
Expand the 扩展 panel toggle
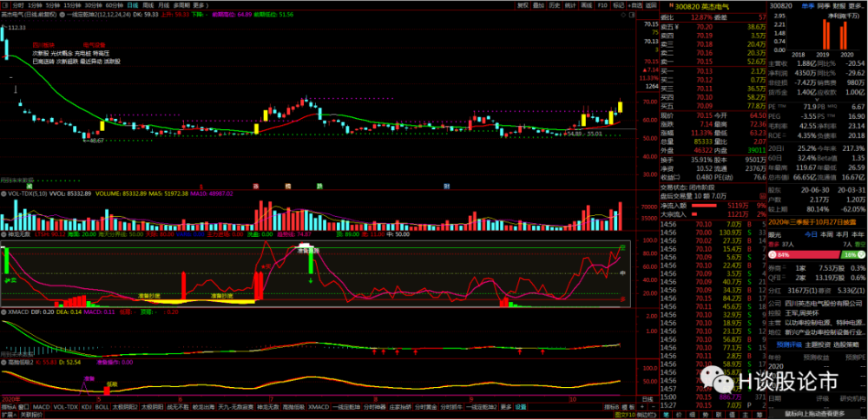pyautogui.click(x=9, y=414)
